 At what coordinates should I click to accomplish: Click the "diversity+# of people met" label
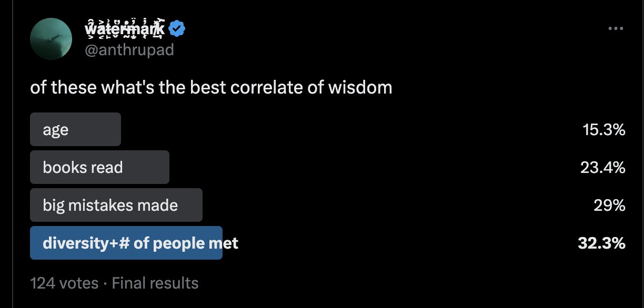click(x=140, y=243)
